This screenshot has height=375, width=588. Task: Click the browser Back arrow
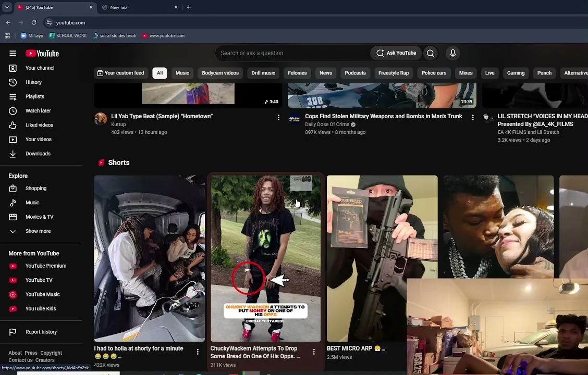click(8, 22)
